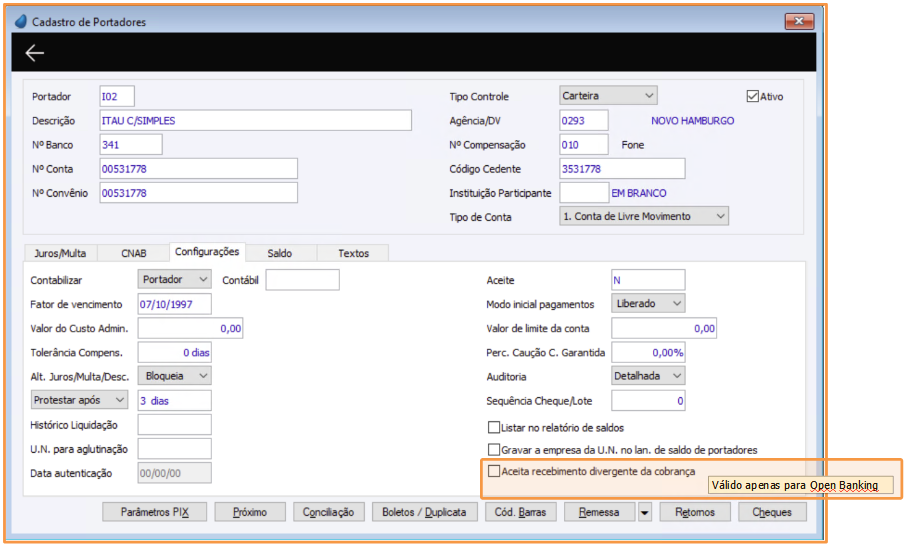Open the dropdown arrow beside Remessa button

(x=645, y=512)
